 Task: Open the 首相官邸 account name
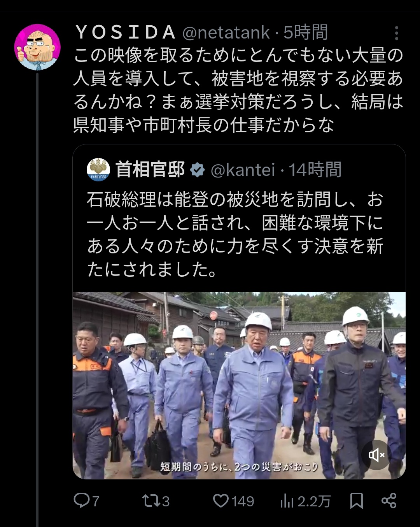coord(150,170)
